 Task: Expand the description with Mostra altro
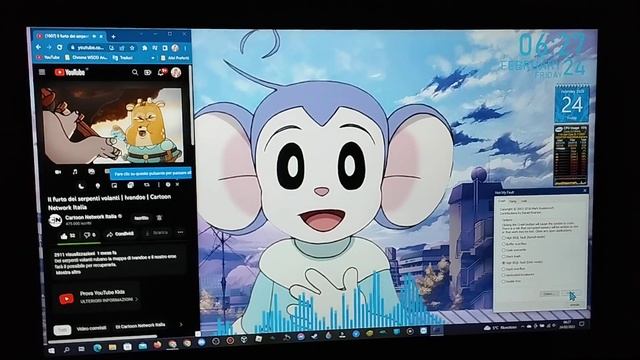68,272
